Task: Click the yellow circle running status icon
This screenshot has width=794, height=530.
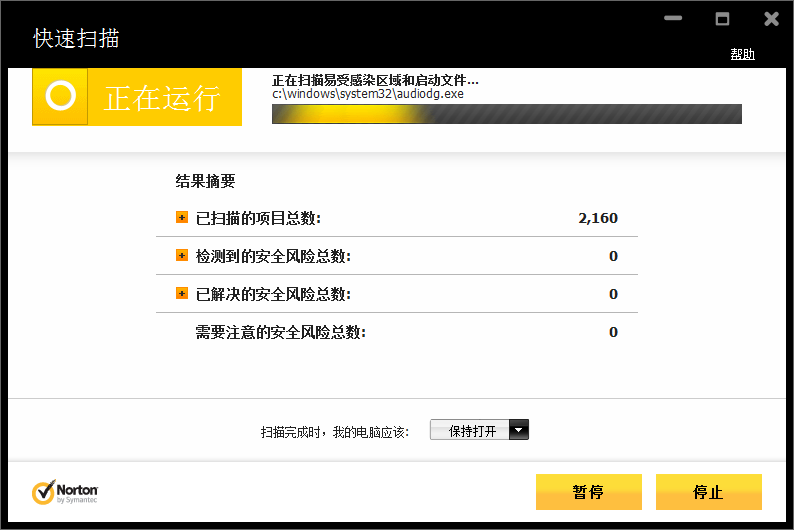Action: click(x=61, y=97)
